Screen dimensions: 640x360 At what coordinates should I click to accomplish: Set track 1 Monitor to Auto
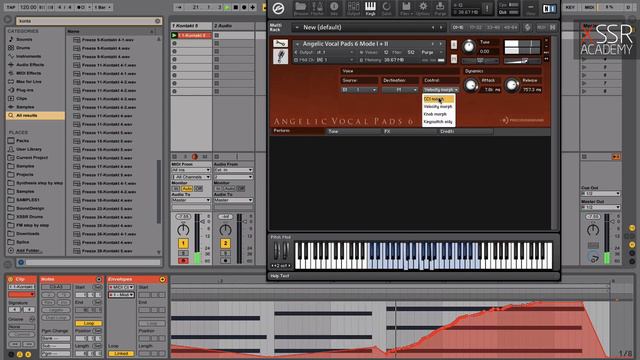point(187,188)
